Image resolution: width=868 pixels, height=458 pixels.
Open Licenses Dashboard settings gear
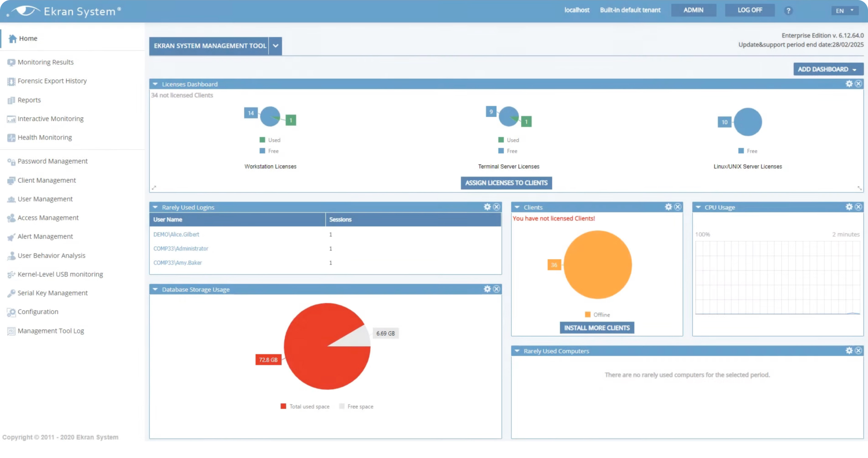[x=849, y=84]
